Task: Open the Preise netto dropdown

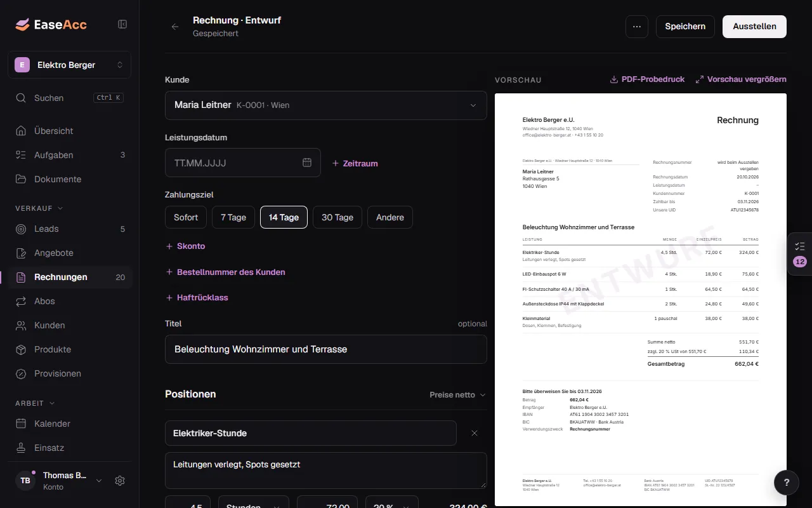Action: [x=457, y=394]
